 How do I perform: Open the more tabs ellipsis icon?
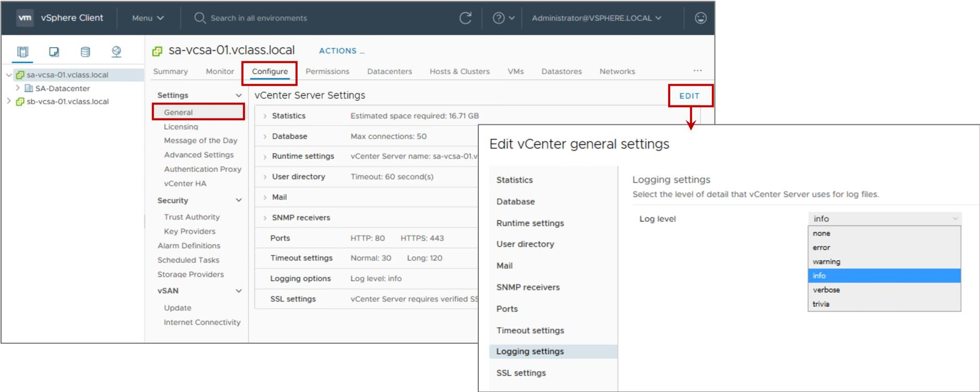(697, 71)
